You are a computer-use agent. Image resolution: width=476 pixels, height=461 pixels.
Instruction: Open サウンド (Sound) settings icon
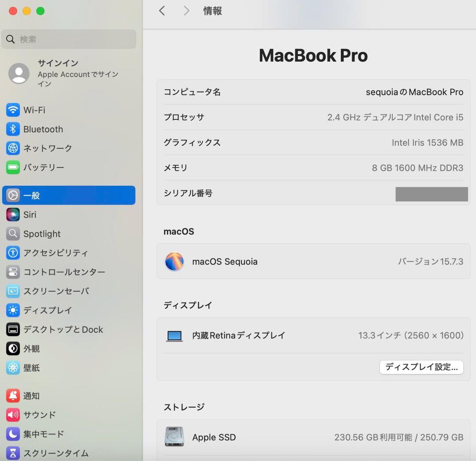[x=13, y=415]
